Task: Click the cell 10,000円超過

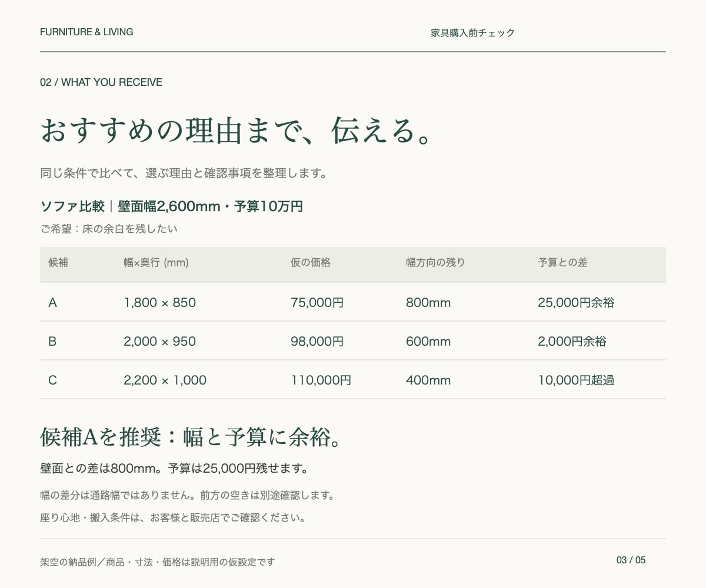Action: [x=576, y=380]
